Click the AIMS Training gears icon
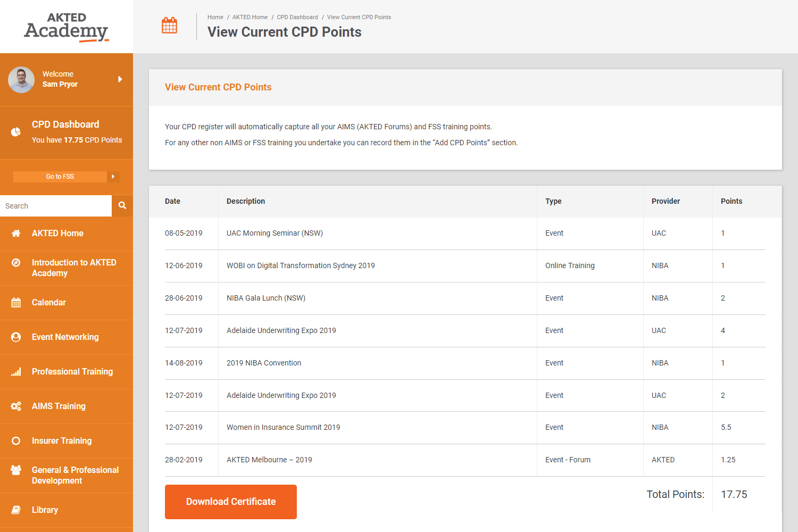This screenshot has height=532, width=798. point(16,406)
